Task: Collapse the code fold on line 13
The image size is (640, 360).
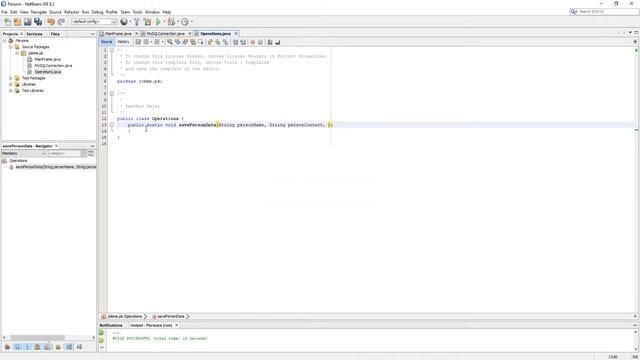Action: (x=112, y=125)
